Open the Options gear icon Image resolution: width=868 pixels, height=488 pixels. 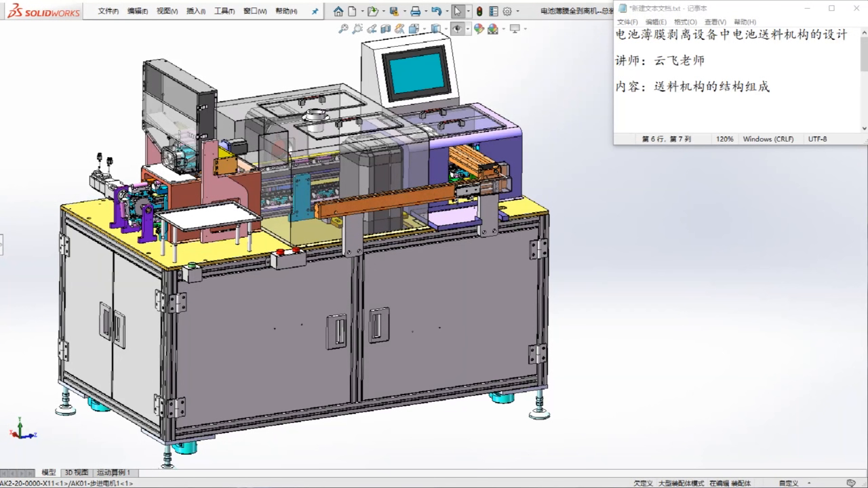click(507, 12)
